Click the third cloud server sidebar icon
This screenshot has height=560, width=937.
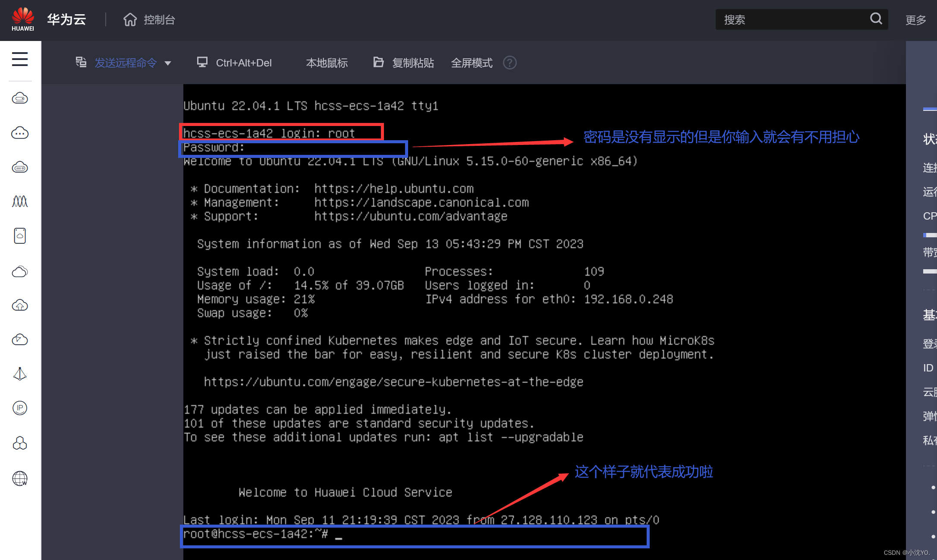pyautogui.click(x=20, y=167)
